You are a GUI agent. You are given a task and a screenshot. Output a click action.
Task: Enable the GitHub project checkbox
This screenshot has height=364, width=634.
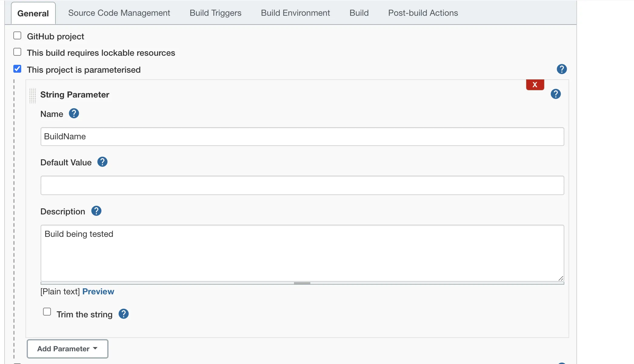(x=17, y=36)
